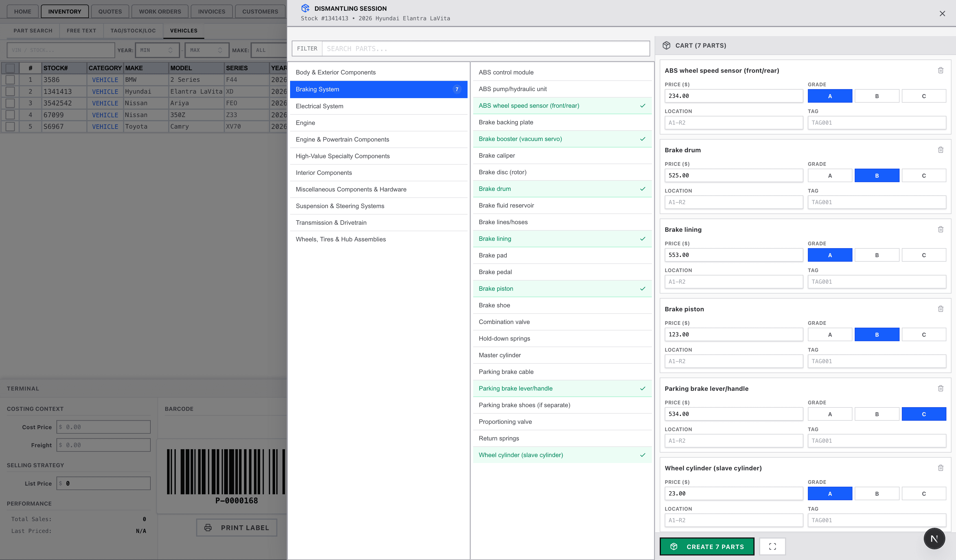Delete the Wheel cylinder cart entry
The image size is (956, 560).
(941, 468)
